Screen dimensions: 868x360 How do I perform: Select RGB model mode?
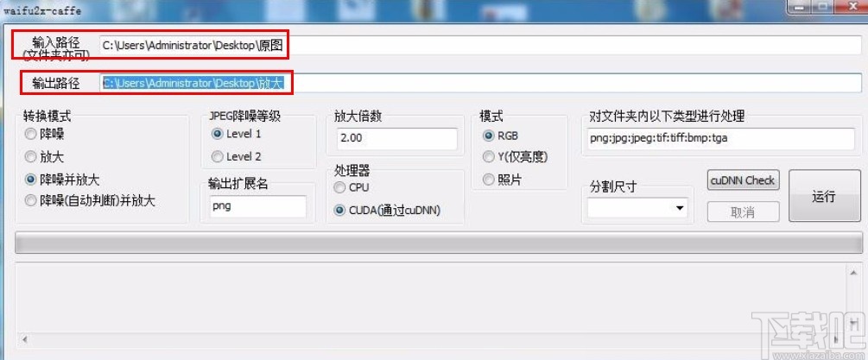click(500, 136)
